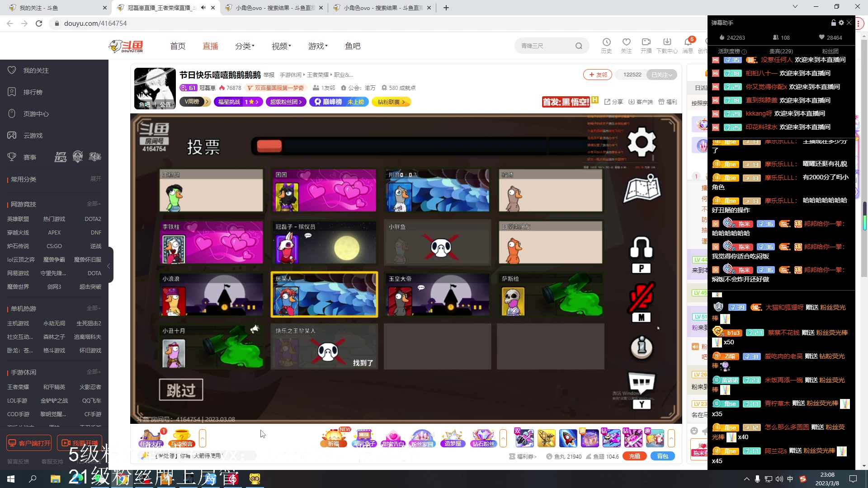Vote for player 小丑十月
This screenshot has width=868, height=488.
coord(211,347)
